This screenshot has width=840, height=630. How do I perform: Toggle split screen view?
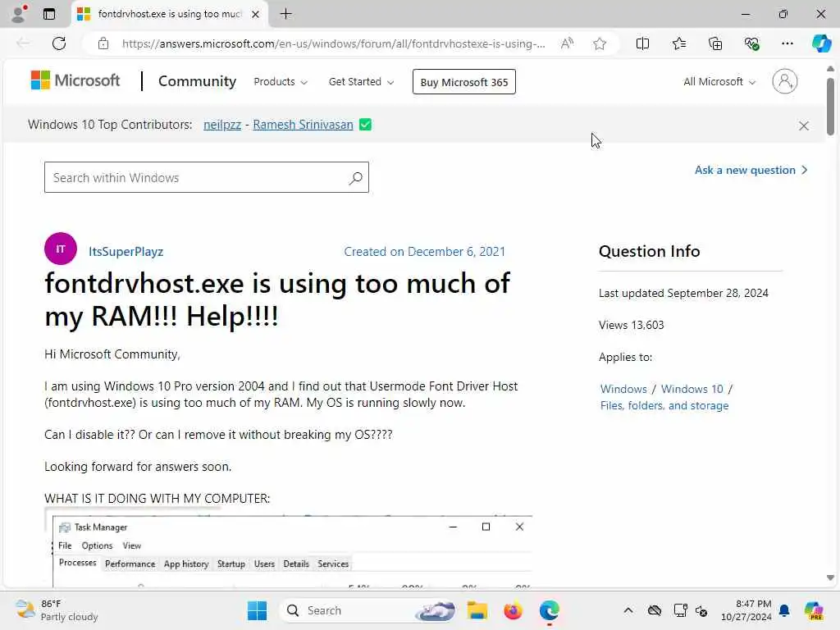pos(642,44)
